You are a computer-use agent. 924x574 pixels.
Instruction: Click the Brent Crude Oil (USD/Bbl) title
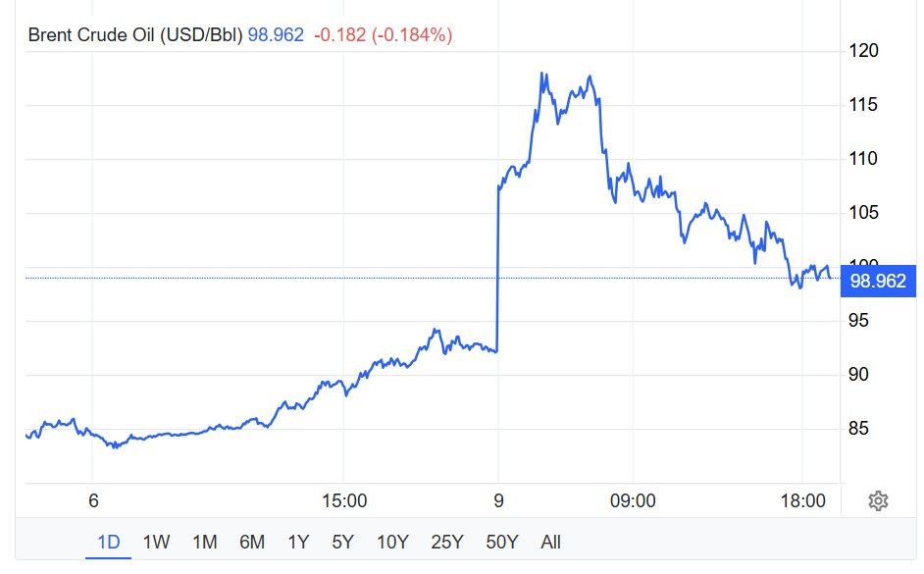point(134,35)
